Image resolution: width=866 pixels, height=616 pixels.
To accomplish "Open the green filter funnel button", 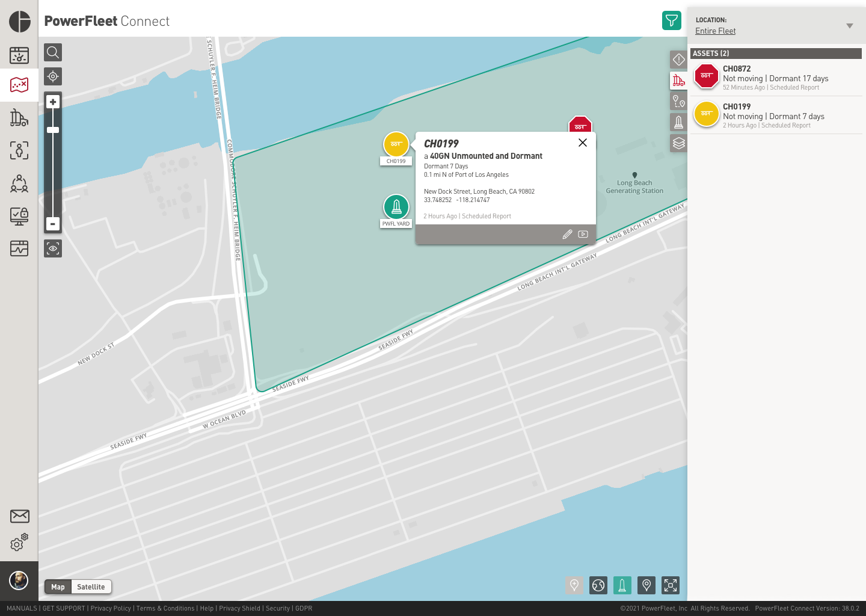I will point(672,20).
